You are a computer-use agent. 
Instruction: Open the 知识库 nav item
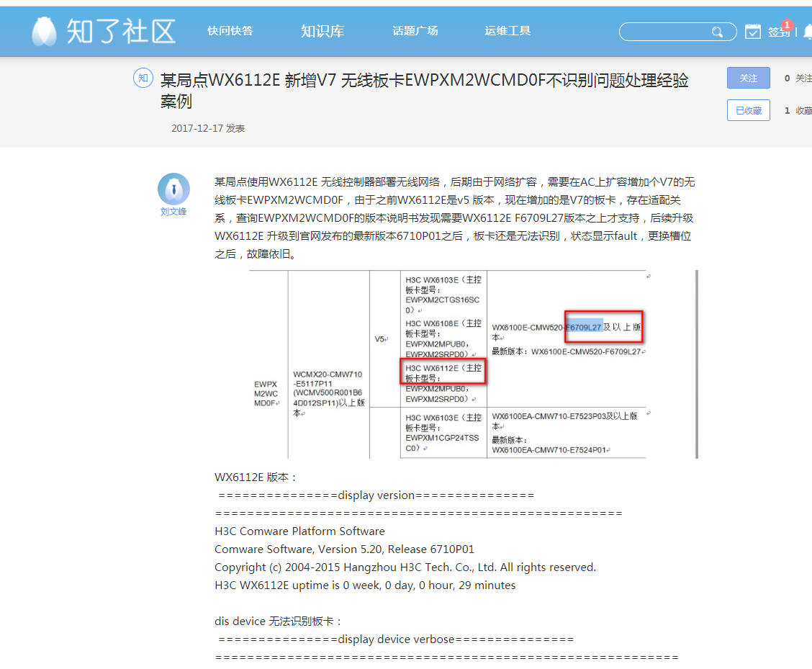[322, 31]
